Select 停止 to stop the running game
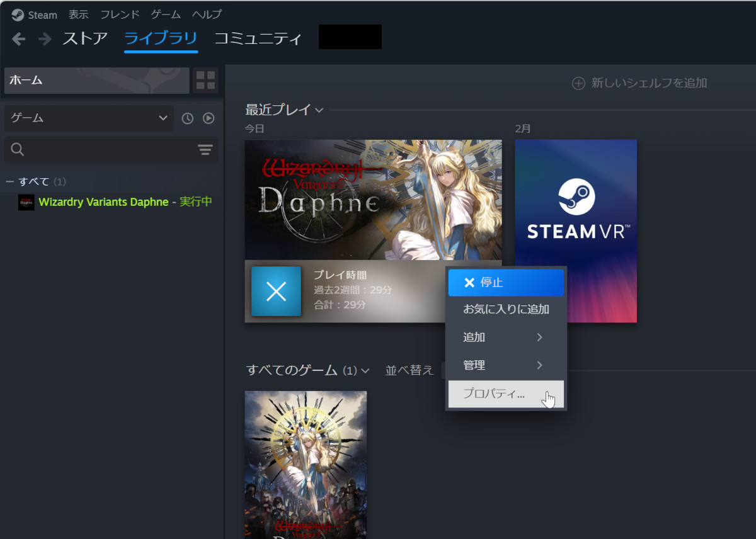The image size is (756, 539). [506, 282]
